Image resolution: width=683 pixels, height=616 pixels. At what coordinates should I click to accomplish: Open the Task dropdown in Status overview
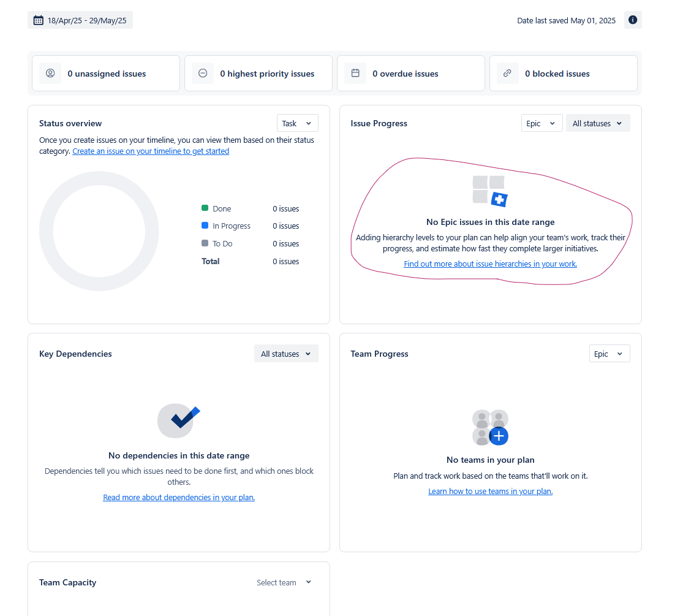297,123
